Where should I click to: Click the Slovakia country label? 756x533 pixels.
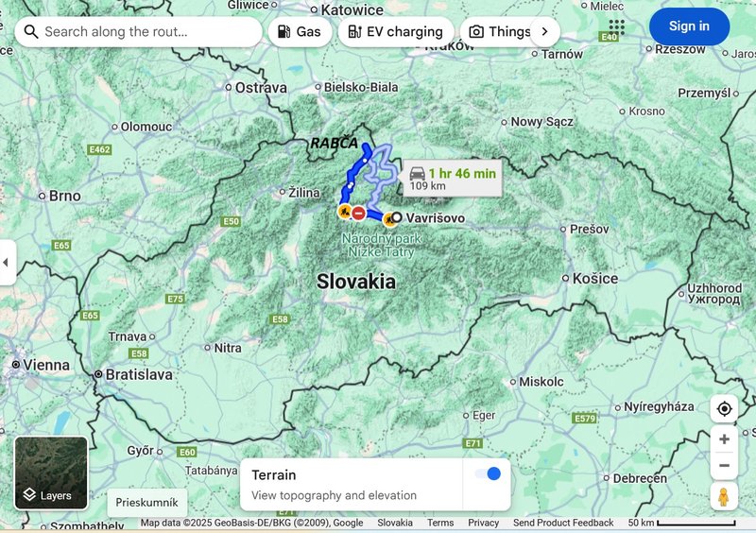point(356,282)
